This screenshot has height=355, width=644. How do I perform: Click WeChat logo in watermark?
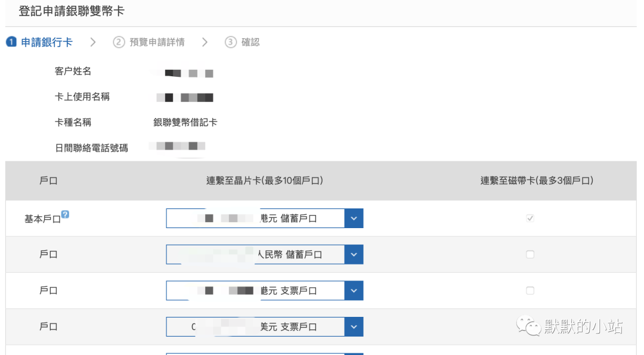click(528, 326)
